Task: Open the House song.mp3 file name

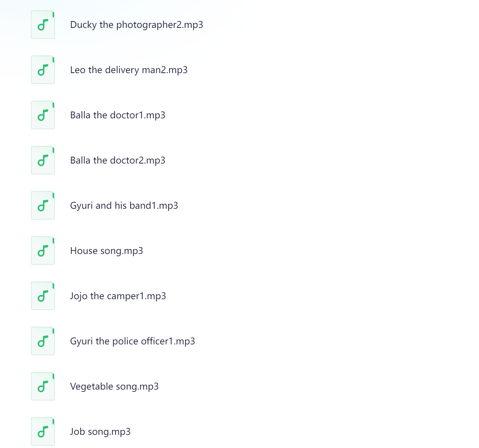Action: point(107,251)
